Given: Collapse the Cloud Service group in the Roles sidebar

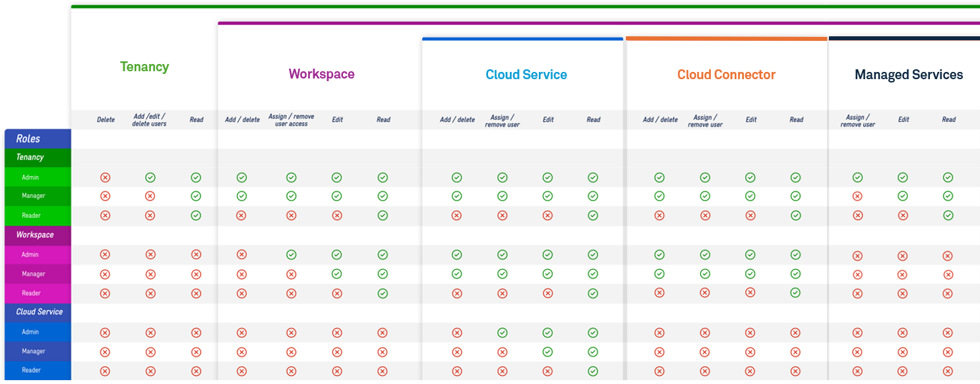Looking at the screenshot, I should (x=39, y=312).
